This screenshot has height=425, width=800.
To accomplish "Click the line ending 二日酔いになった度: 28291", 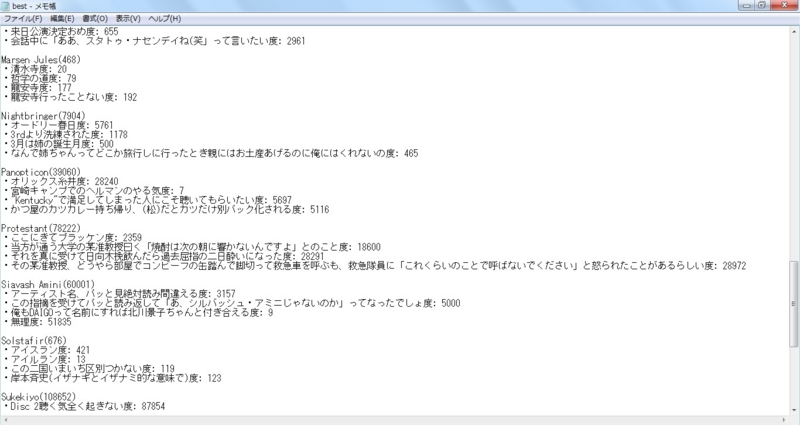I will tap(163, 256).
